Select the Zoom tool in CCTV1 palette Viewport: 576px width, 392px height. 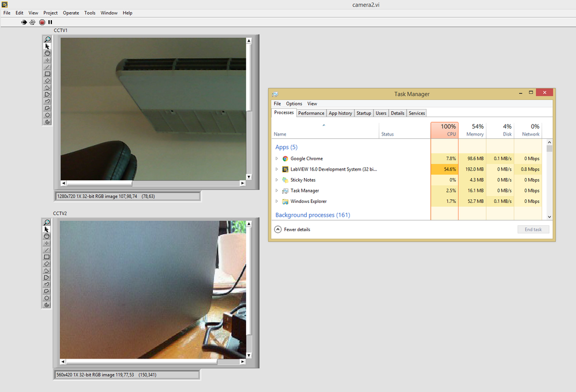[x=47, y=39]
